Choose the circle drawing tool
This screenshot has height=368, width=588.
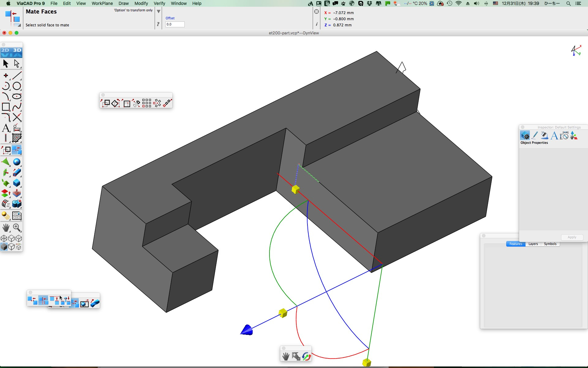(x=17, y=86)
